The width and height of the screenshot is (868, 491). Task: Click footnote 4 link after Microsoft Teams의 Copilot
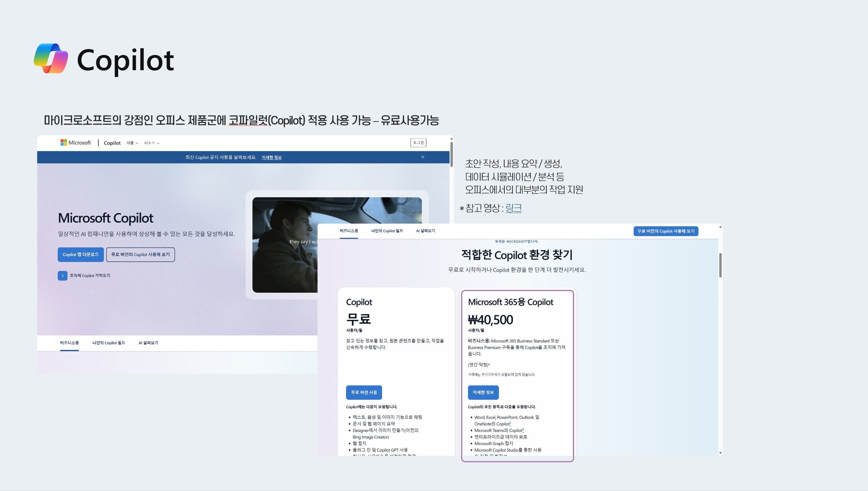(x=523, y=430)
